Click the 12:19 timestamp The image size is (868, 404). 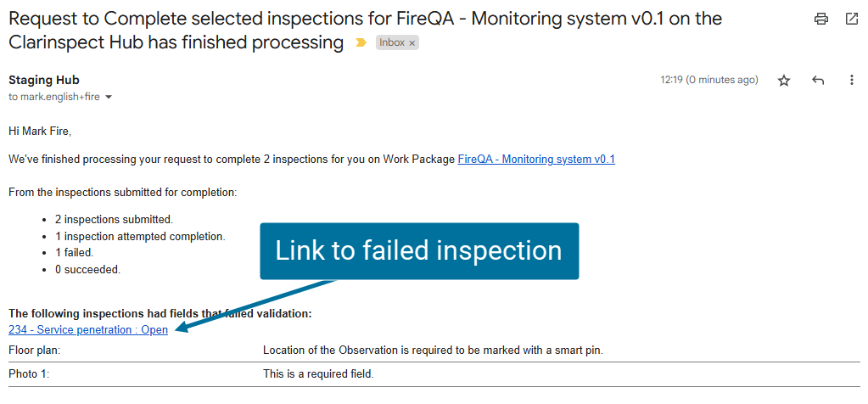pos(709,80)
